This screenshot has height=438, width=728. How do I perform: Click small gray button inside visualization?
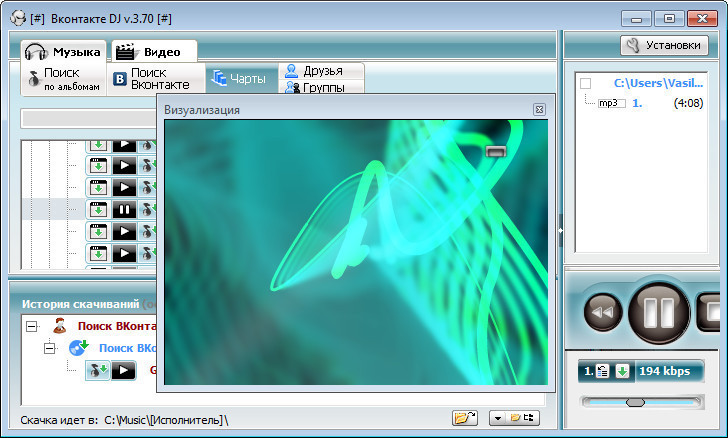(496, 151)
